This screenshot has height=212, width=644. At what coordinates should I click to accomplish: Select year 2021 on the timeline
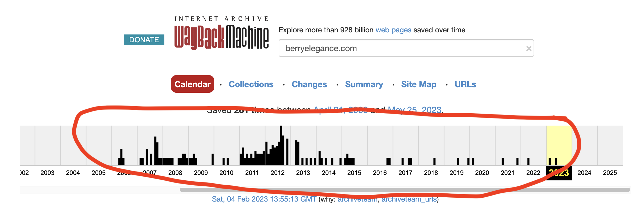(x=508, y=173)
